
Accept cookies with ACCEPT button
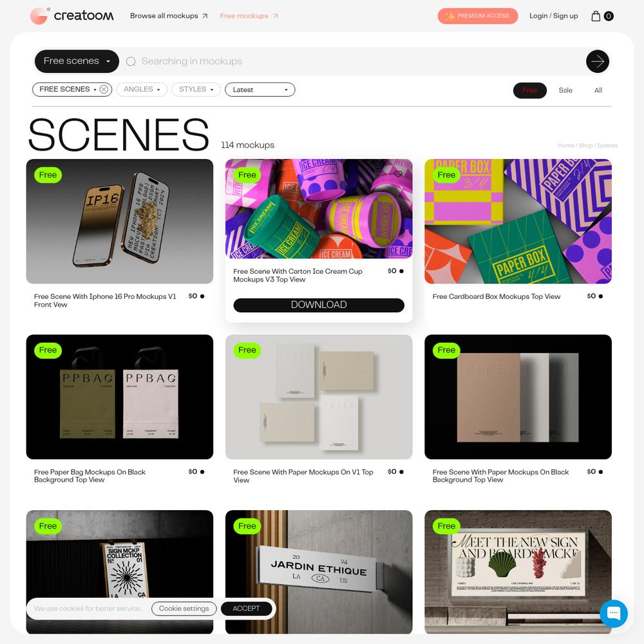click(247, 609)
